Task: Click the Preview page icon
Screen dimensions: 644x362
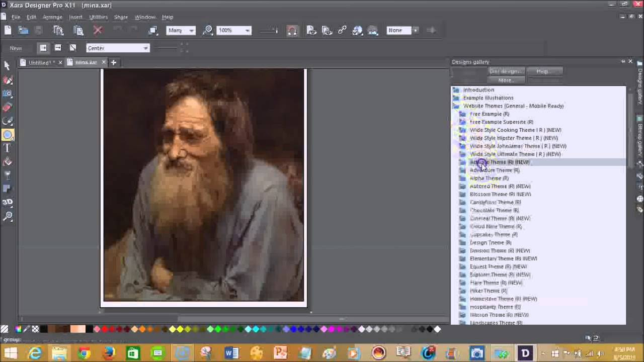Action: click(311, 31)
